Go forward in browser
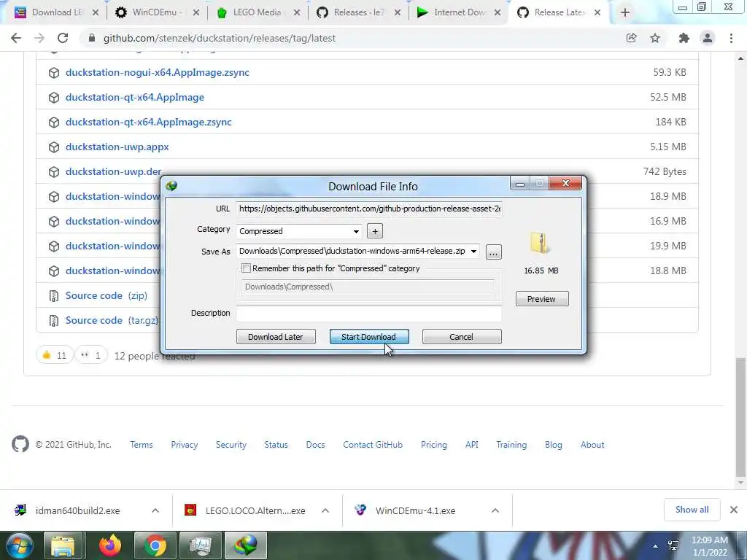Image resolution: width=747 pixels, height=560 pixels. 39,38
